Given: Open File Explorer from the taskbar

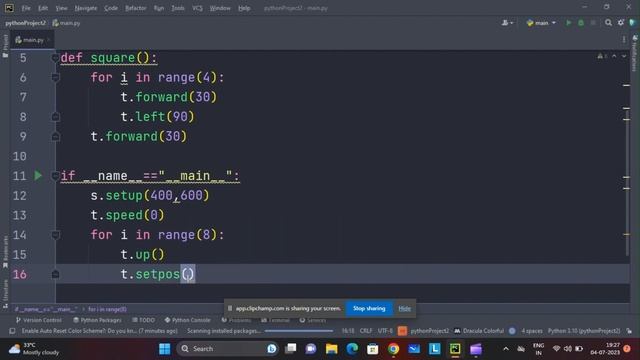Looking at the screenshot, I should click(x=331, y=349).
